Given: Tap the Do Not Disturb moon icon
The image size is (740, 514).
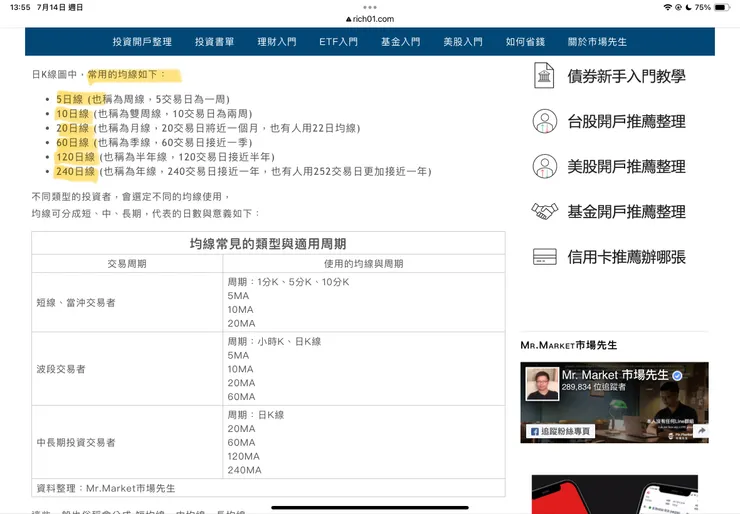Looking at the screenshot, I should coord(688,7).
